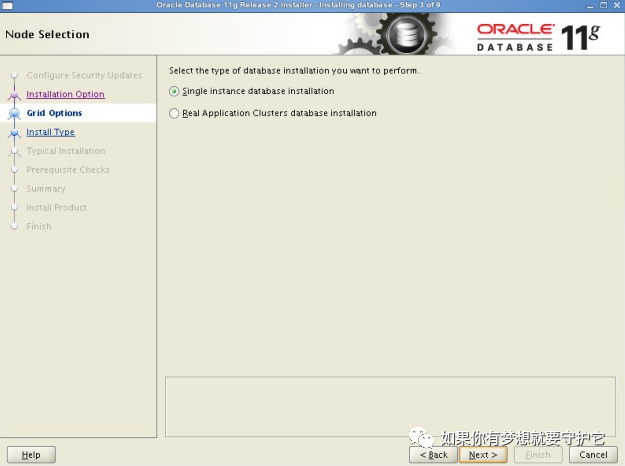Click the Finish step label in sidebar
Image resolution: width=625 pixels, height=466 pixels.
pyautogui.click(x=39, y=226)
